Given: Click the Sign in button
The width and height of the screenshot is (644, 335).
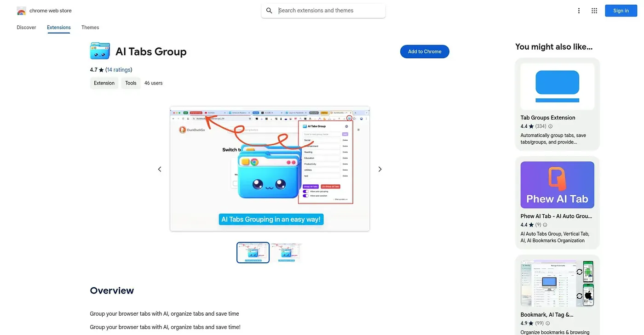Looking at the screenshot, I should tap(621, 11).
